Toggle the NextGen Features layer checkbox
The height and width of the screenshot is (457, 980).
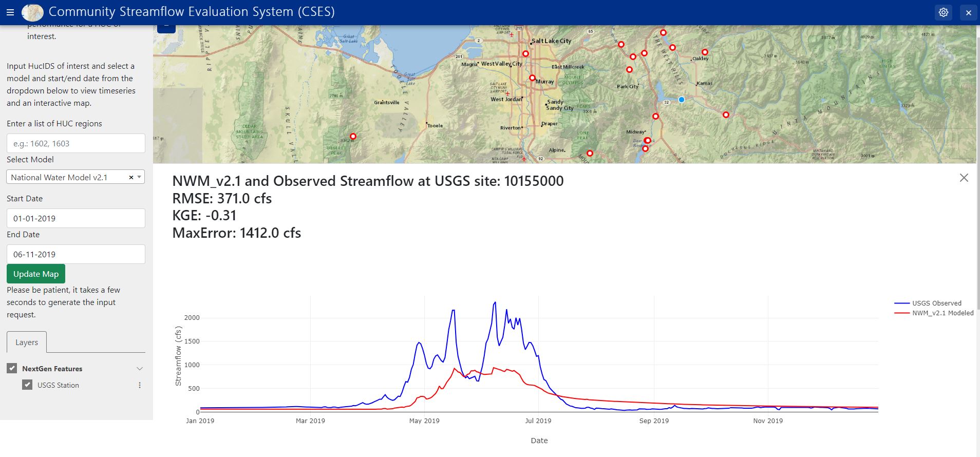pos(12,368)
